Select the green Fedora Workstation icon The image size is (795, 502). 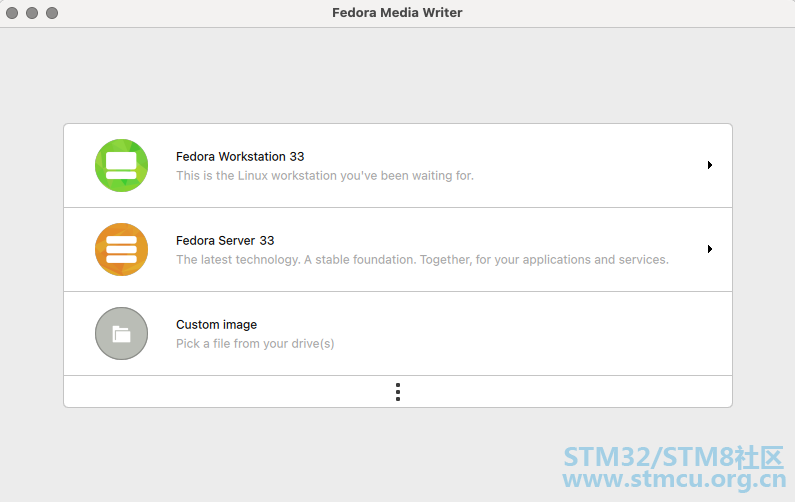click(121, 165)
